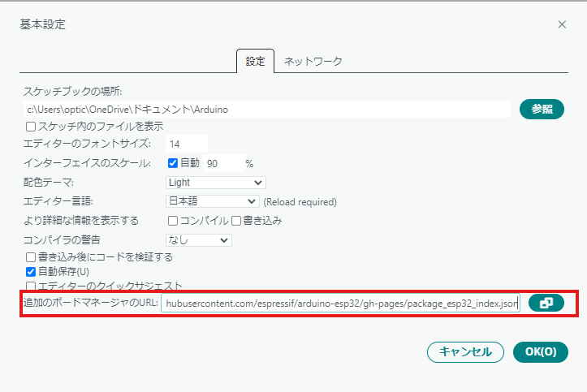Screen dimensions: 587x392
Task: Check 書き込み後にコードを検証する
Action: [31, 257]
